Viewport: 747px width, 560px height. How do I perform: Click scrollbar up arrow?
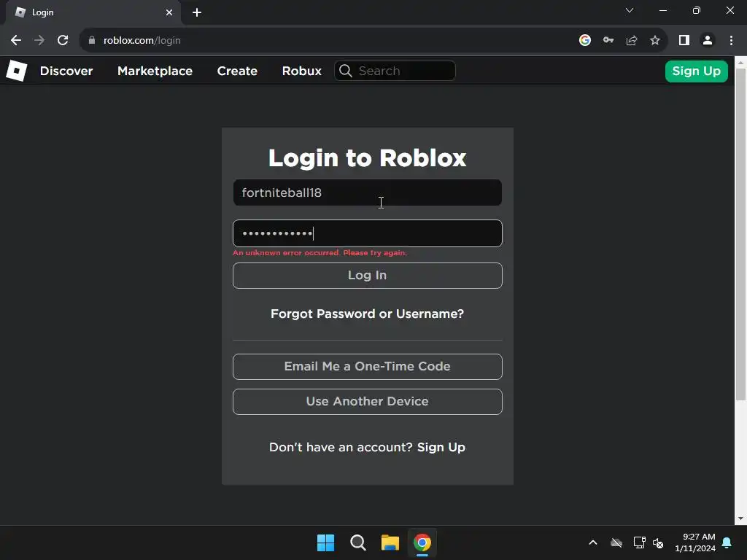pyautogui.click(x=741, y=62)
